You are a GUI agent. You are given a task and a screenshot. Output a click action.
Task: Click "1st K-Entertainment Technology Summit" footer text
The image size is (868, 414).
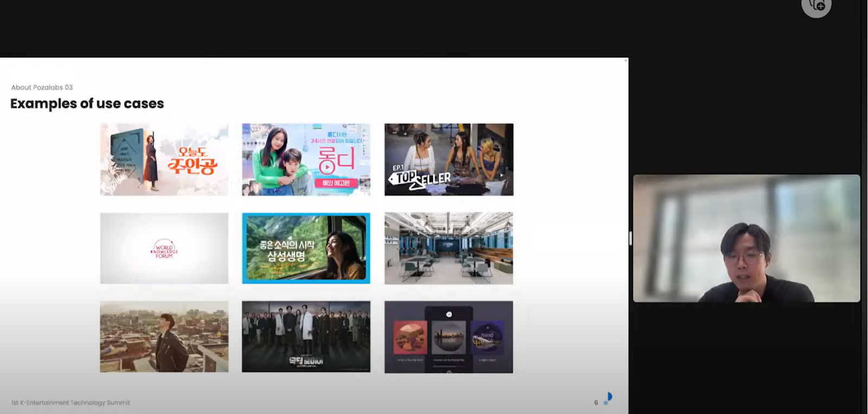tap(71, 403)
